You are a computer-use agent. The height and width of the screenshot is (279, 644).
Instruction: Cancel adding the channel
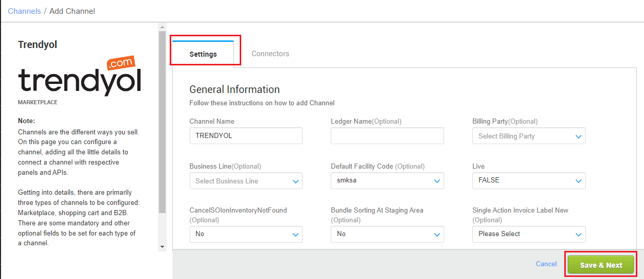pos(546,264)
